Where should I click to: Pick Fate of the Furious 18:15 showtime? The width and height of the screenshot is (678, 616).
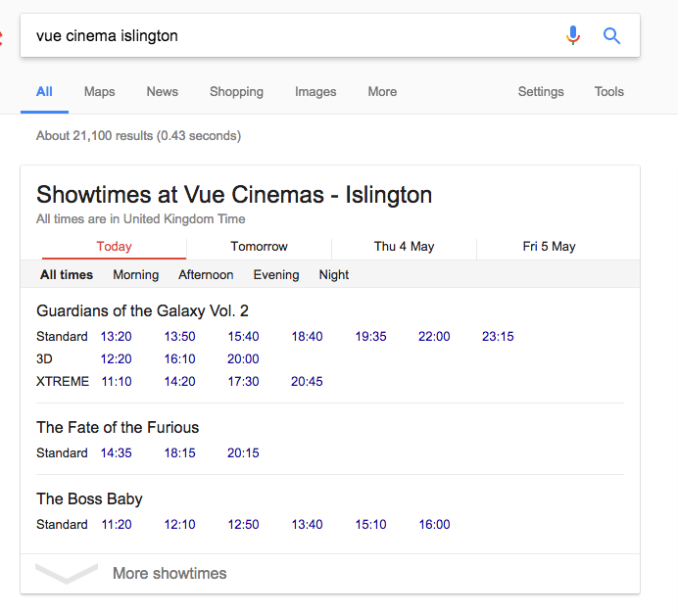(180, 453)
